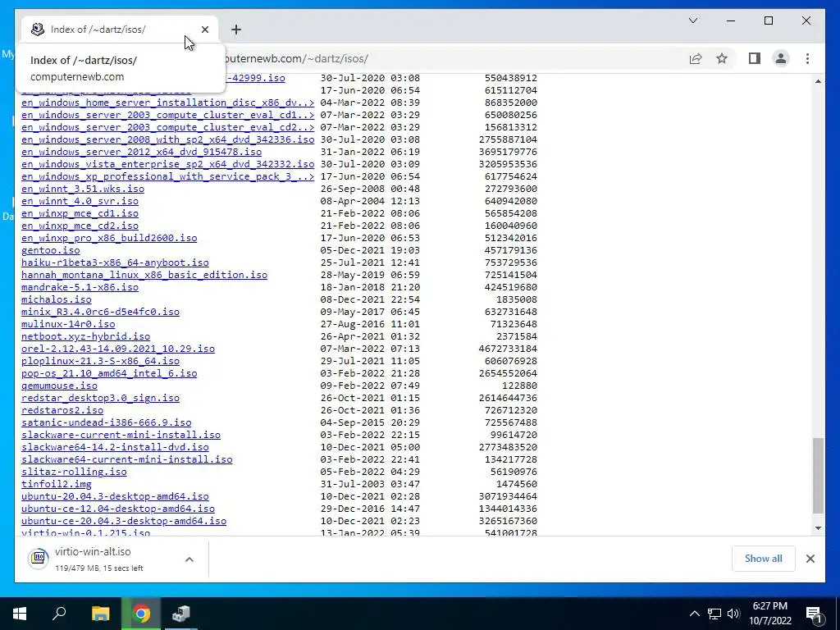Open haiku-r1beta3-x86_64-anyboot.iso link
Image resolution: width=840 pixels, height=630 pixels.
coord(115,263)
